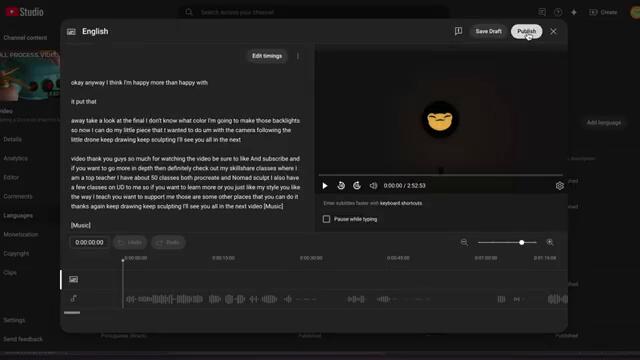Skip forward using the forward-skip icon
The image size is (640, 360).
357,186
